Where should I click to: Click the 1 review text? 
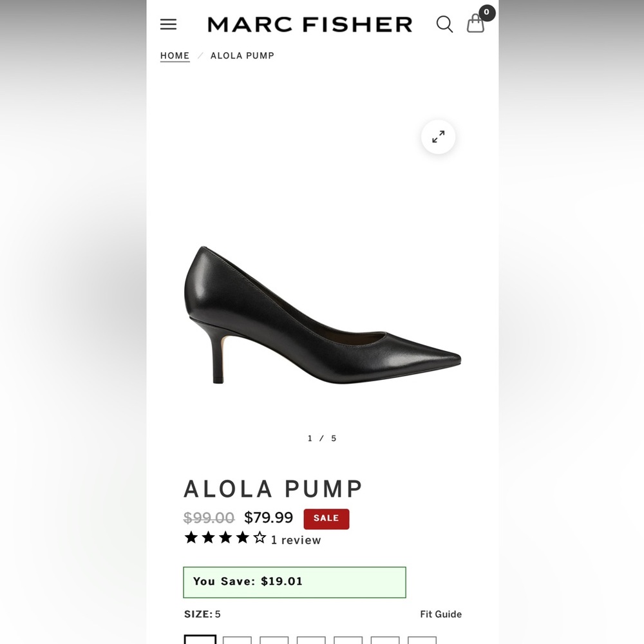(296, 540)
